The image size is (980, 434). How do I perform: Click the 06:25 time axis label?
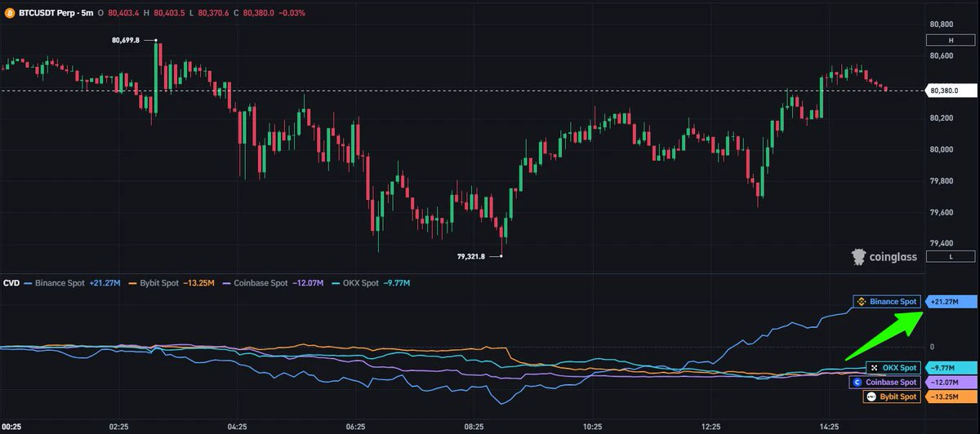pos(355,426)
